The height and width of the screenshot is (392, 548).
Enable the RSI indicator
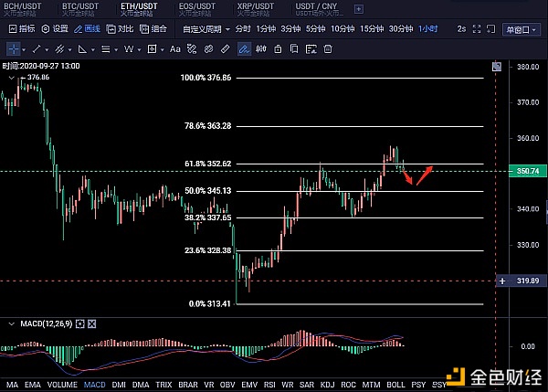[269, 385]
